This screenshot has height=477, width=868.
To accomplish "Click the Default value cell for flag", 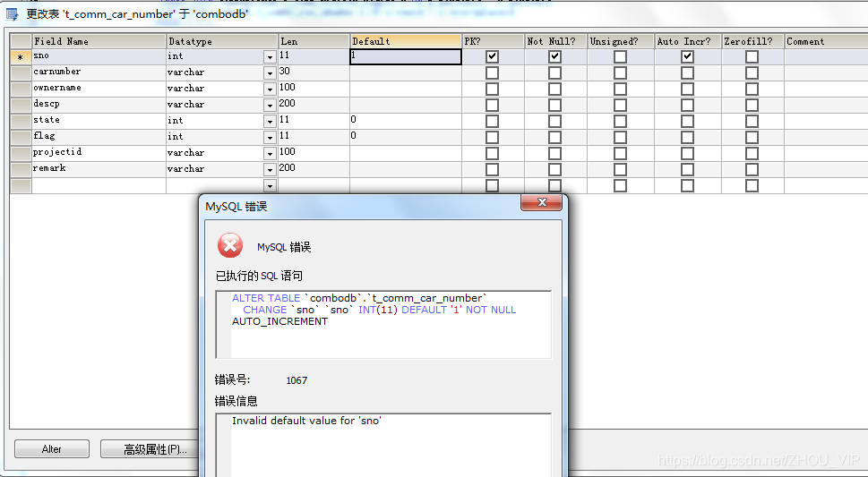I will click(x=406, y=137).
